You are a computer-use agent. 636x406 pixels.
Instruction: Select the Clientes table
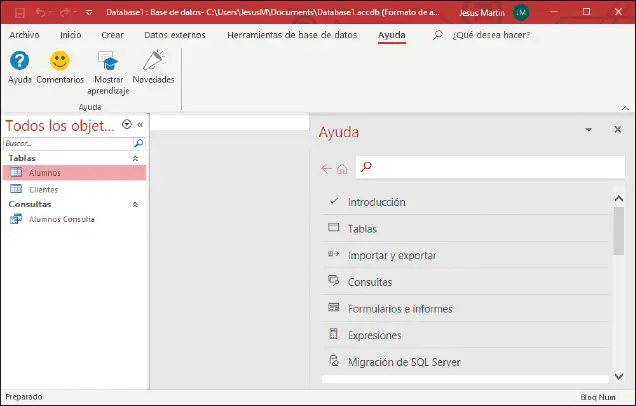[x=43, y=189]
